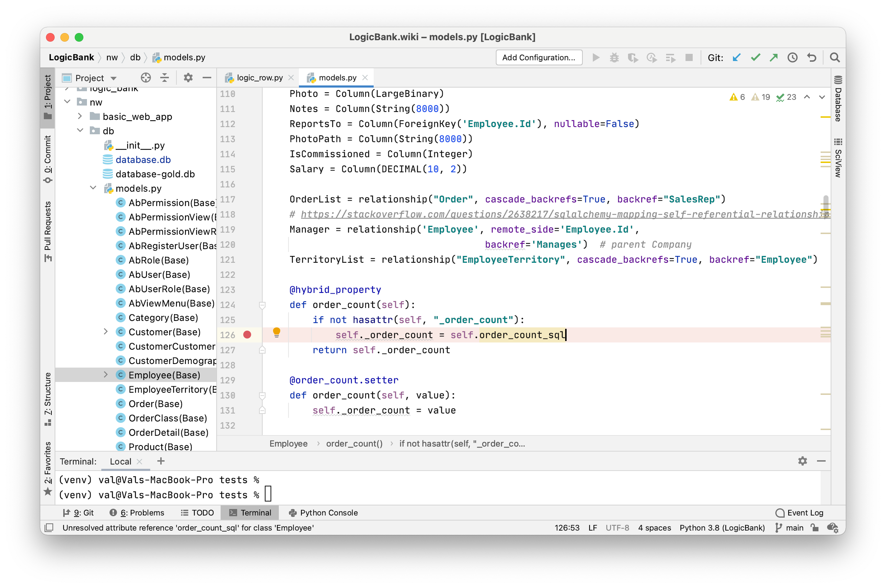Screen dimensions: 886x588
Task: Expand the Employee(Base) class node
Action: point(105,375)
